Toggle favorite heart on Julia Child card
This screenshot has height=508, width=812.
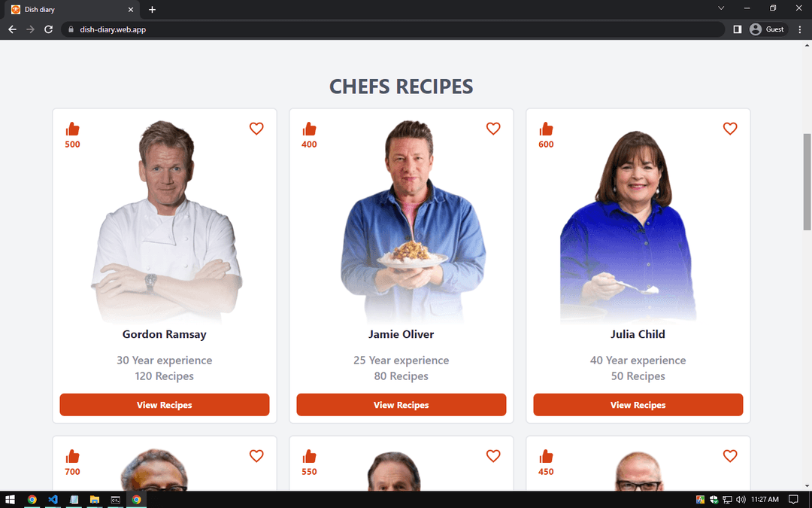[x=729, y=129]
